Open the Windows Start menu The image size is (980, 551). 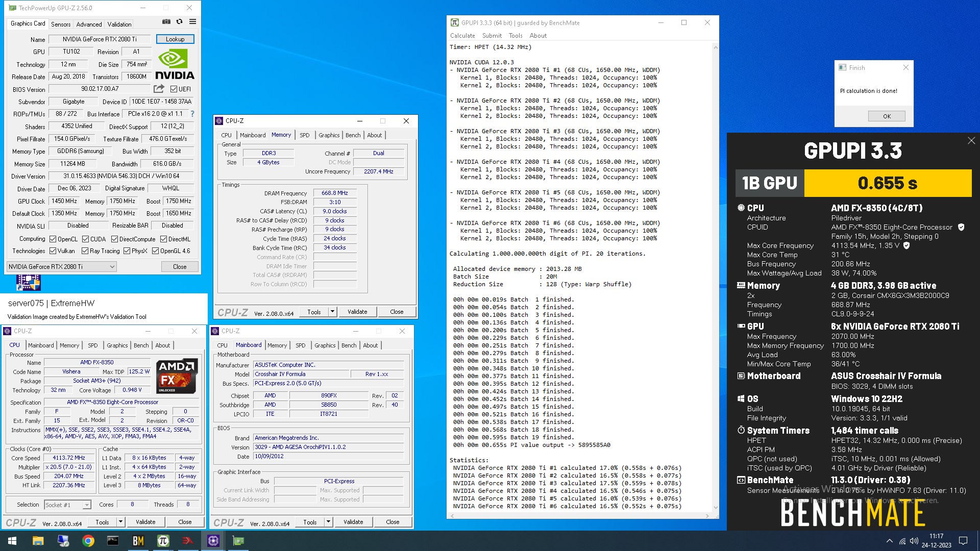coord(12,541)
